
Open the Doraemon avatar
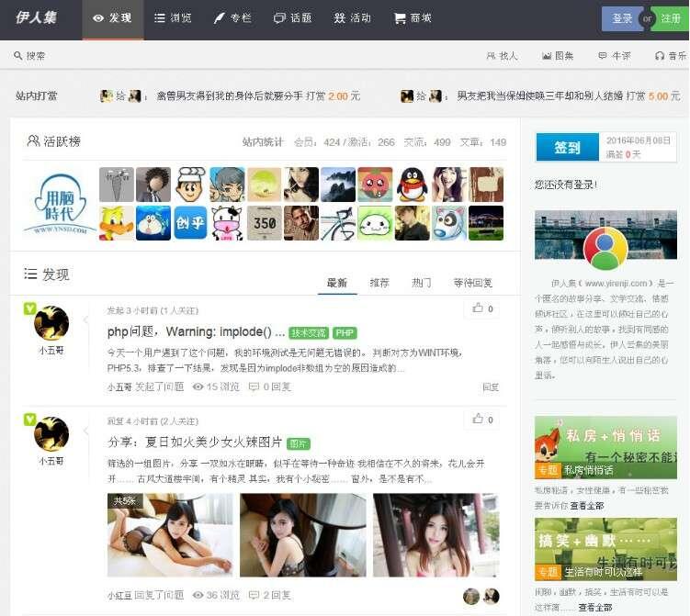point(153,223)
